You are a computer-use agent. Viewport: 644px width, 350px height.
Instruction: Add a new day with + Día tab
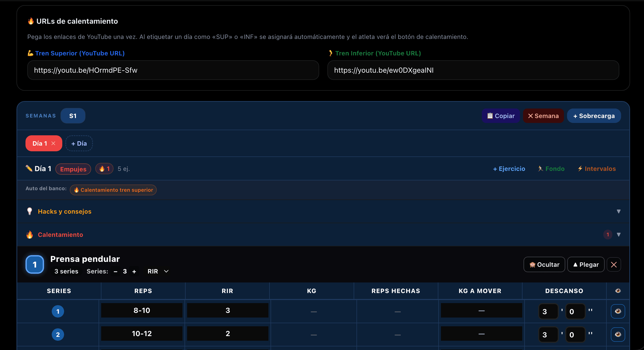point(79,143)
